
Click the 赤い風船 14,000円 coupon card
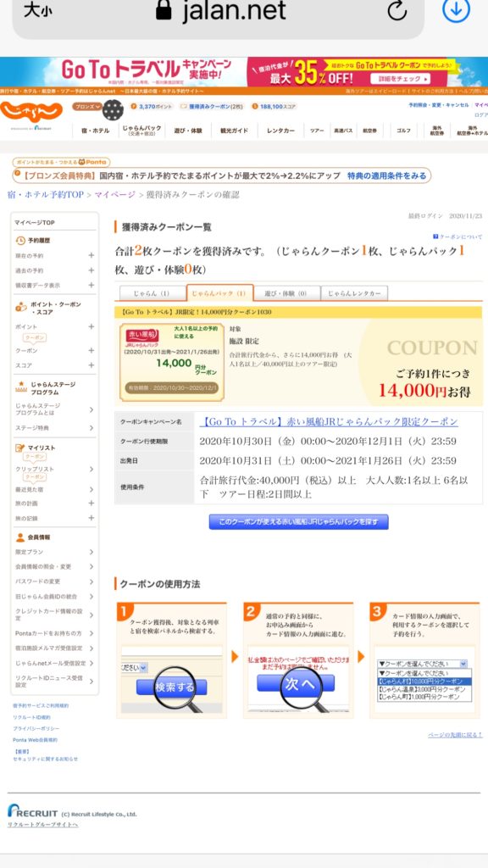click(x=172, y=362)
